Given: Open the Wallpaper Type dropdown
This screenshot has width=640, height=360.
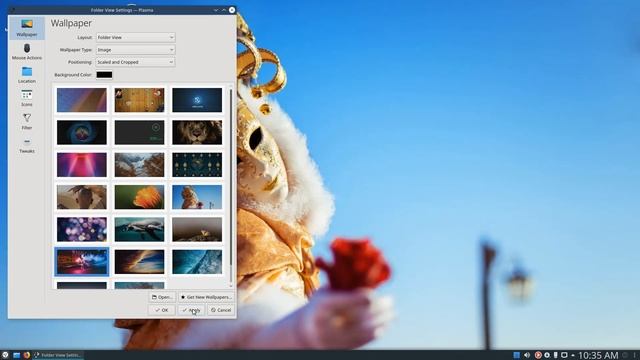Looking at the screenshot, I should click(136, 50).
